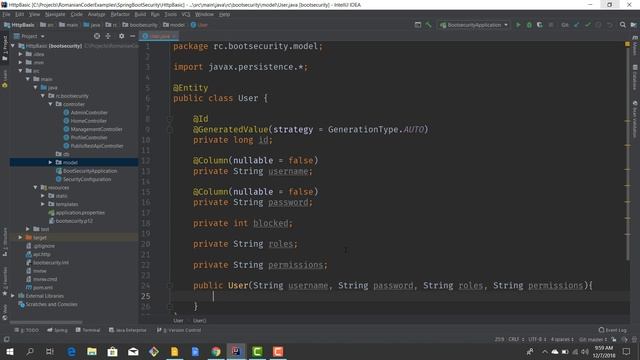
Task: Click the grayed-out stop icon
Action: [x=551, y=25]
